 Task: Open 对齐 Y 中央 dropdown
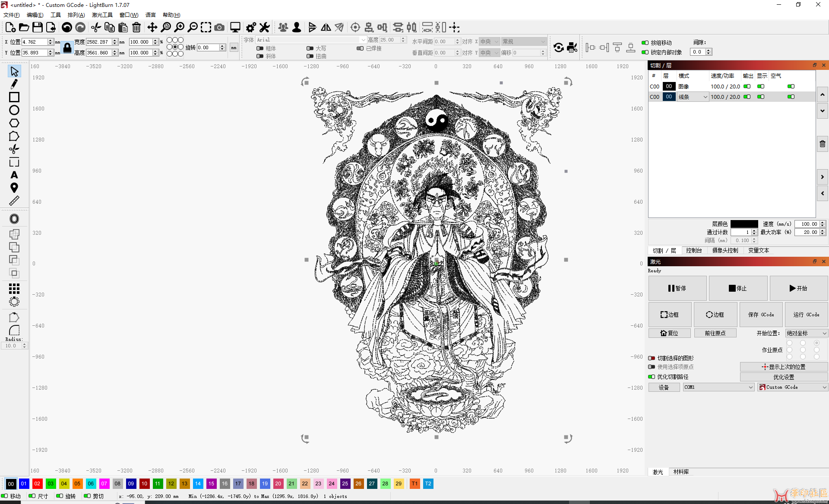tap(489, 53)
